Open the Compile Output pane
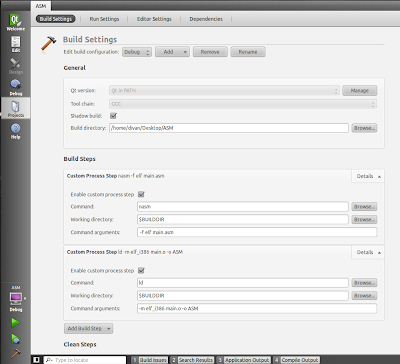The height and width of the screenshot is (364, 400). click(x=296, y=360)
